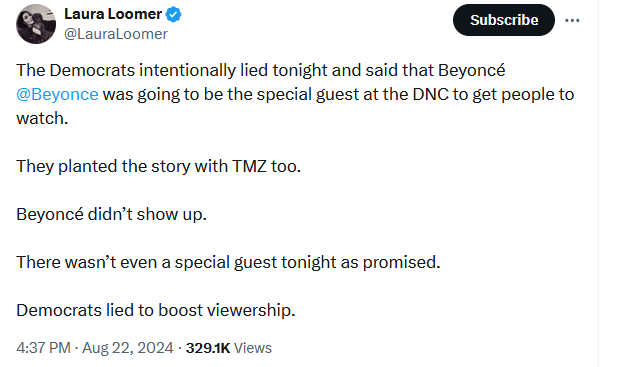623x367 pixels.
Task: Click the blue verified checkmark badge
Action: tap(173, 15)
